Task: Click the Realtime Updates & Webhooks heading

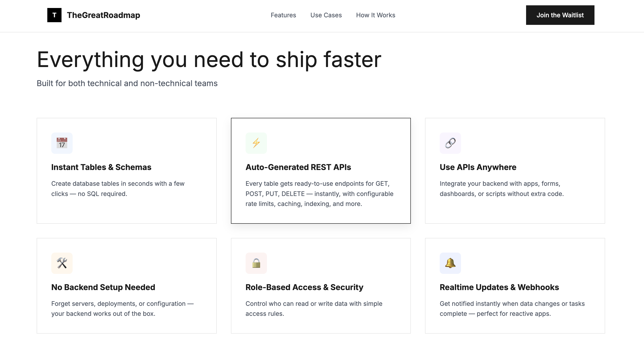Action: [x=499, y=287]
